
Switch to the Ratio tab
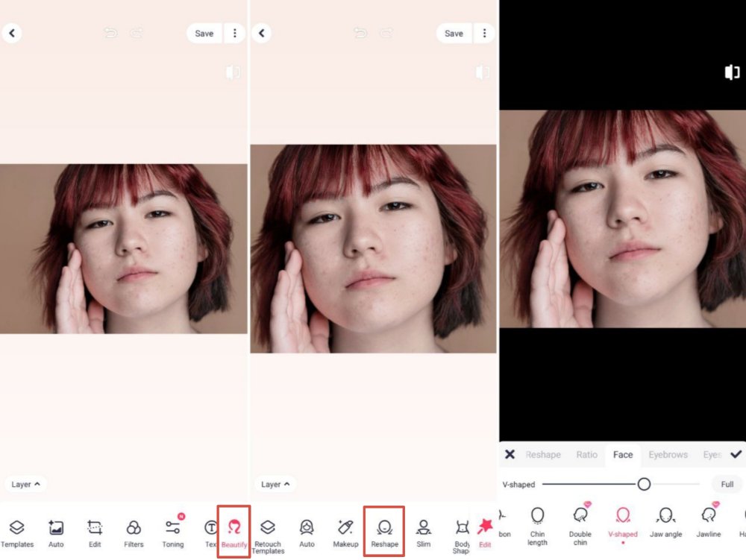point(586,455)
